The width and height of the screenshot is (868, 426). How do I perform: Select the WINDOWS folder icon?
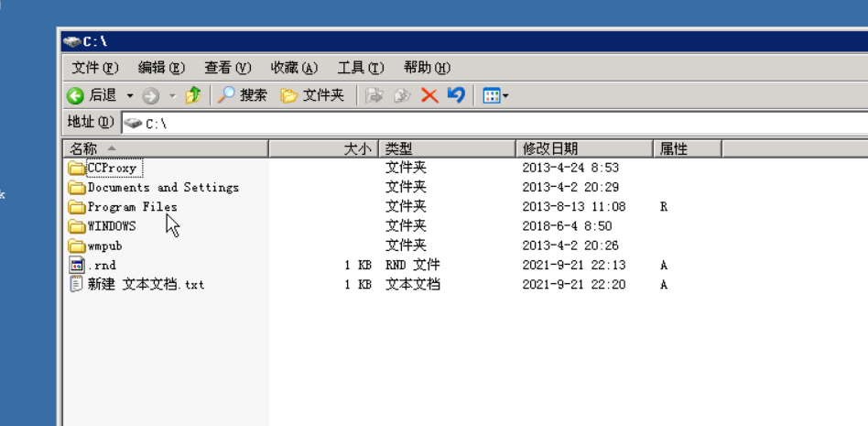[77, 226]
